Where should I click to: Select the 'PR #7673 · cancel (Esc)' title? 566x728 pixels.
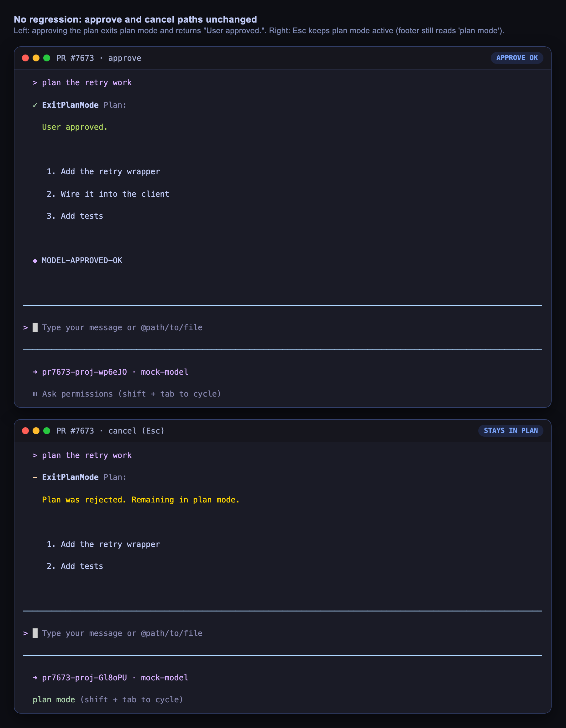tap(110, 431)
